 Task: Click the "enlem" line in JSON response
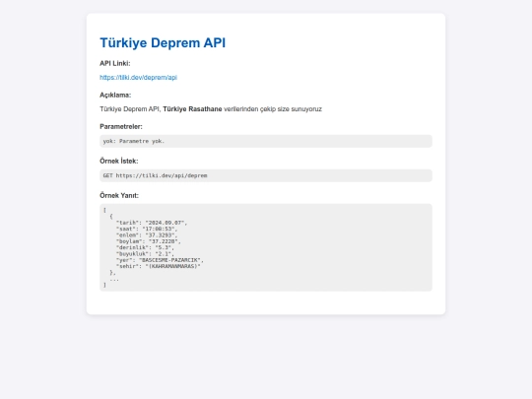147,235
